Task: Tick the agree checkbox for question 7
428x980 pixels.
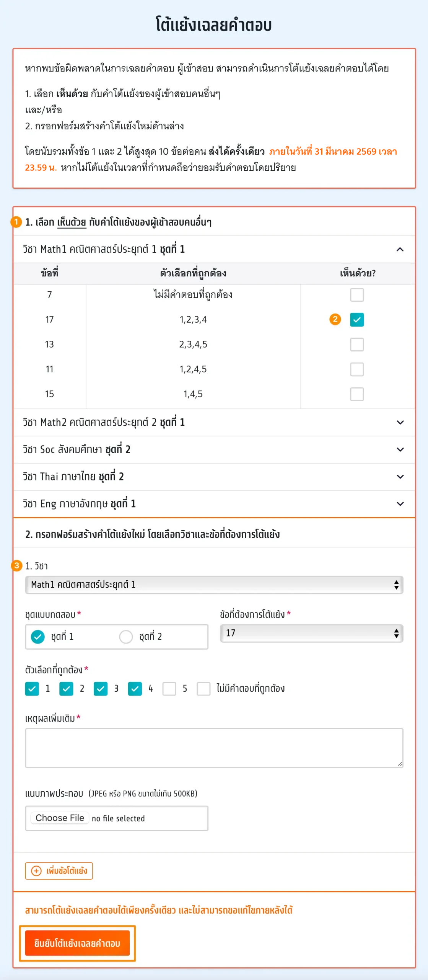Action: click(x=357, y=295)
